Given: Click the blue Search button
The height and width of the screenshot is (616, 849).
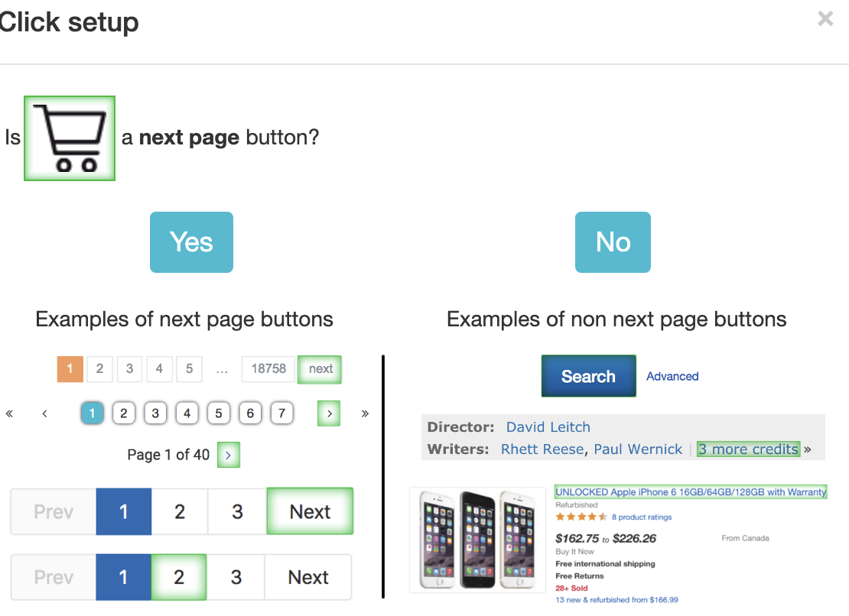Looking at the screenshot, I should pyautogui.click(x=588, y=376).
